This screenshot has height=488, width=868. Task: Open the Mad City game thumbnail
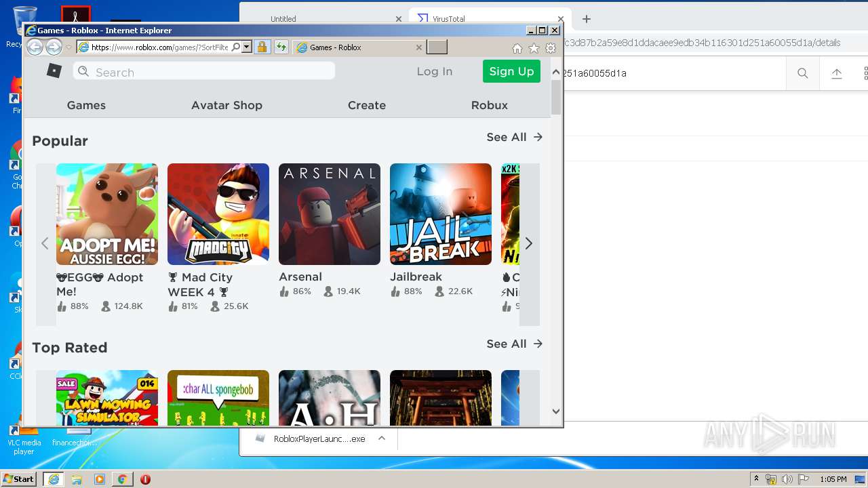tap(218, 214)
